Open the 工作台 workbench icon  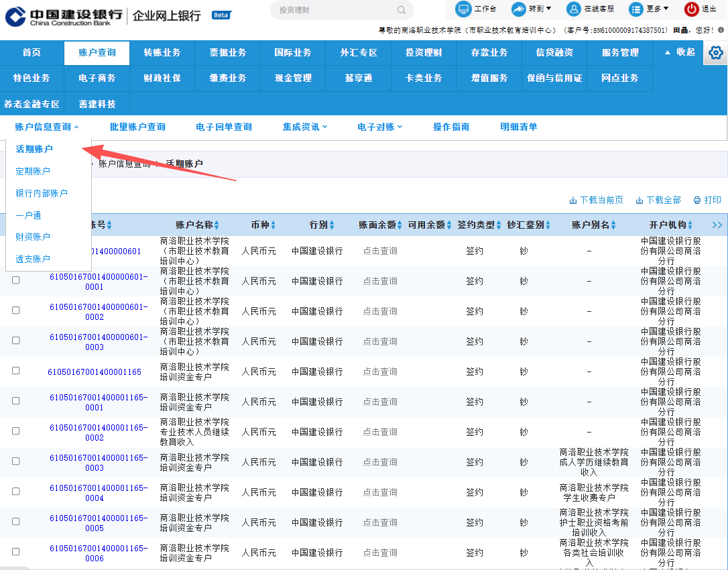pyautogui.click(x=463, y=9)
